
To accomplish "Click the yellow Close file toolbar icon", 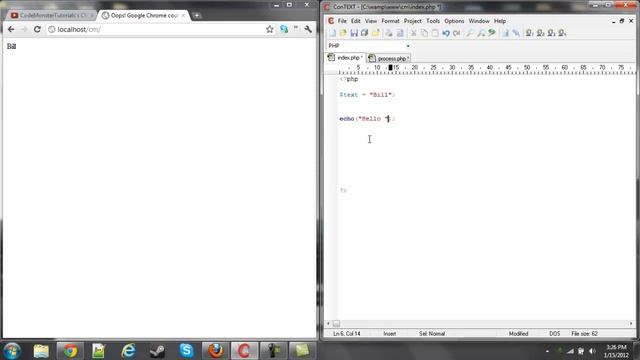I will [376, 33].
